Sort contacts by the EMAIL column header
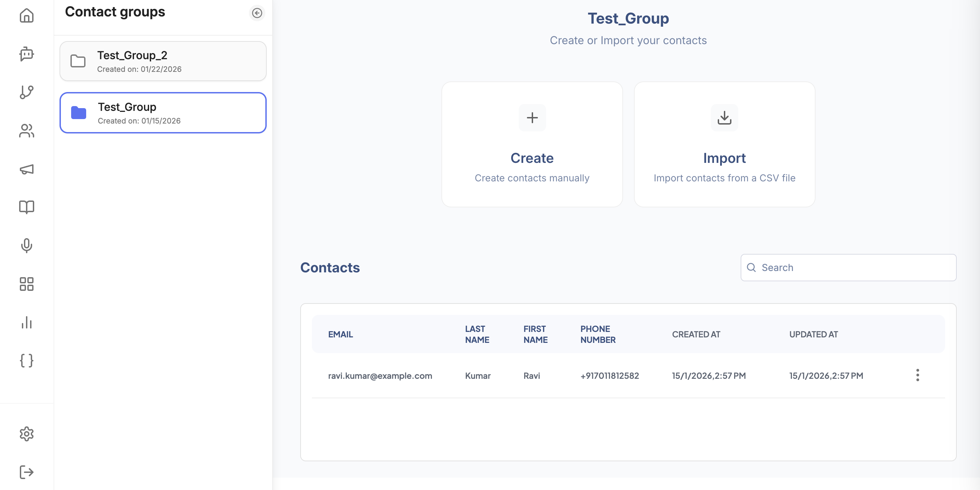 (x=340, y=334)
